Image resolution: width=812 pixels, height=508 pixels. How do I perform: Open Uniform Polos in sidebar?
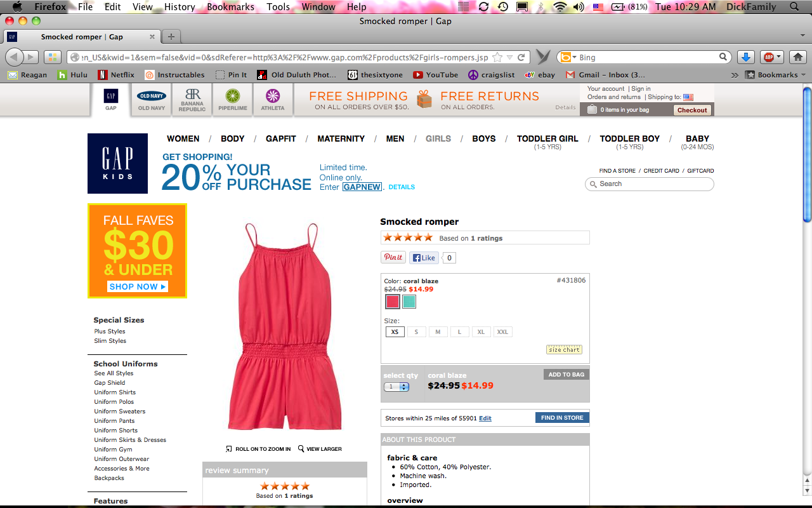[114, 402]
